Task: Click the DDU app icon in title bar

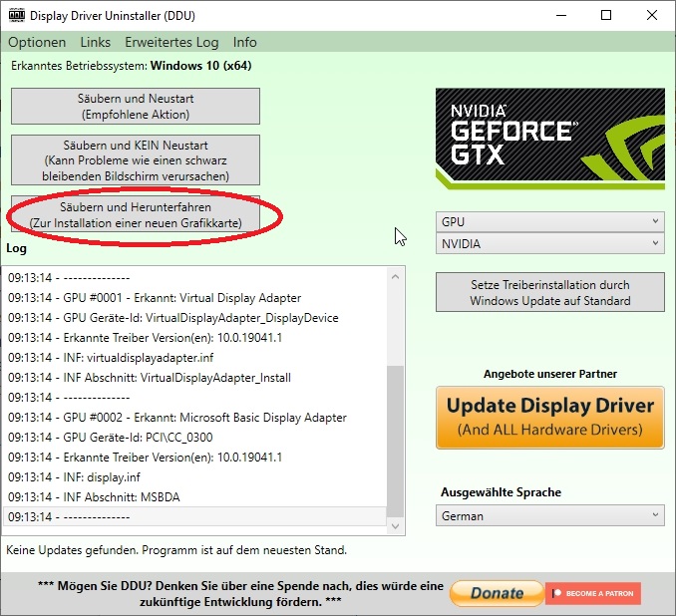Action: (17, 15)
